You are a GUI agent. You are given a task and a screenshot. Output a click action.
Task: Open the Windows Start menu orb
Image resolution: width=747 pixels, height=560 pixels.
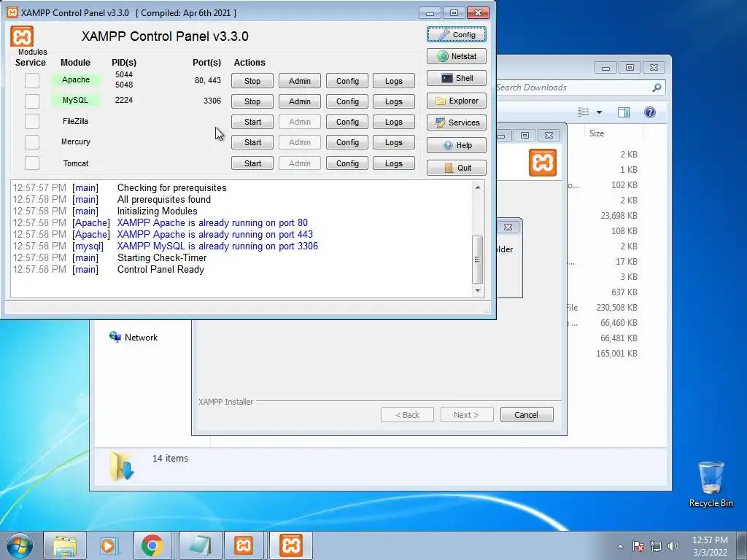[19, 545]
